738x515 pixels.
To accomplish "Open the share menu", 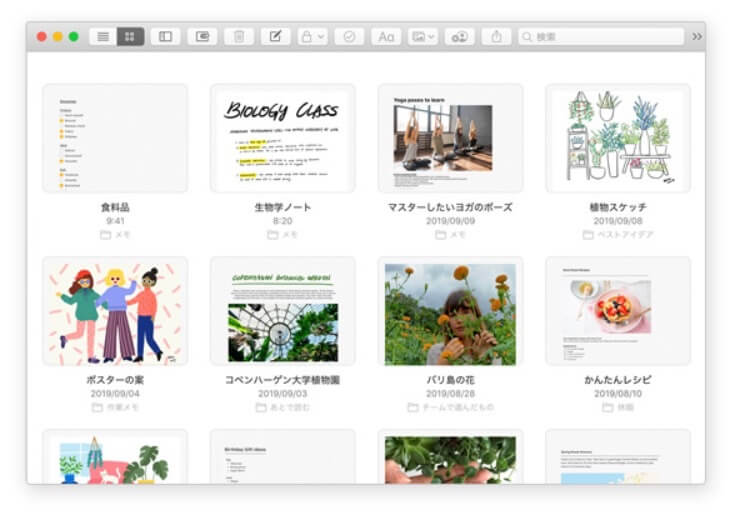I will 497,36.
